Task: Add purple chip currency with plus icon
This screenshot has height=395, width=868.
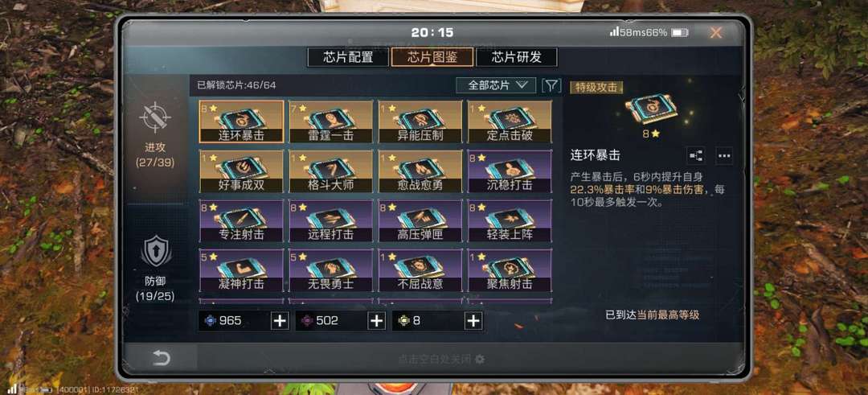Action: (376, 321)
